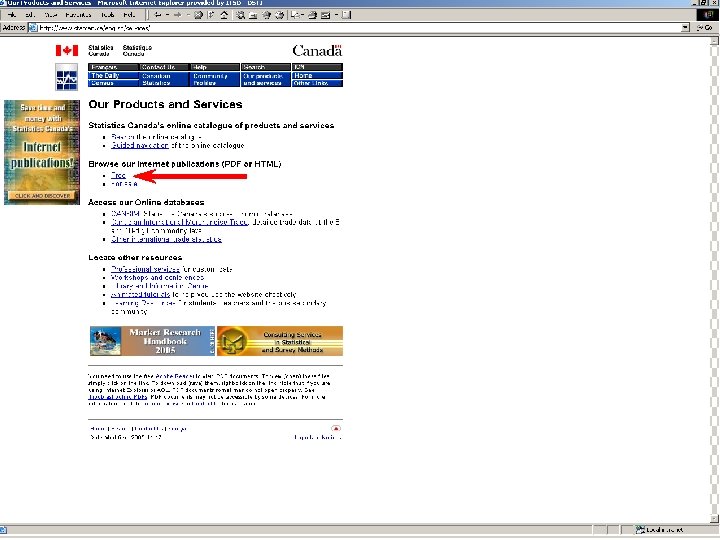The height and width of the screenshot is (540, 720).
Task: Open the Free internet publications link
Action: [x=118, y=175]
